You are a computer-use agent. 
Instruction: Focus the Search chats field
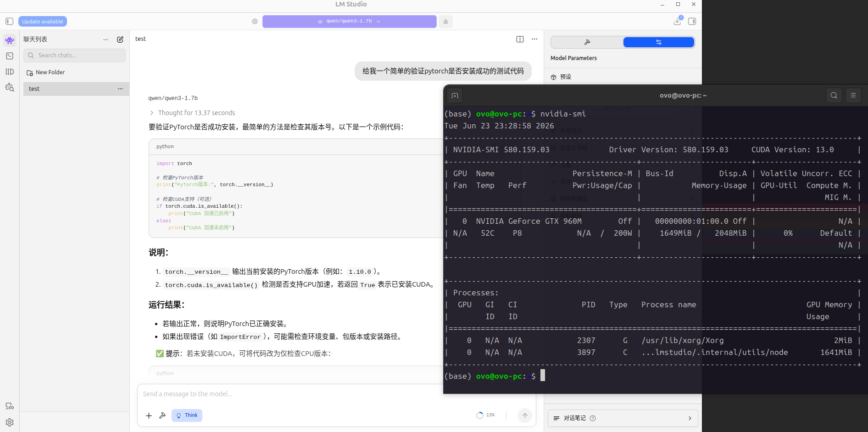point(75,55)
